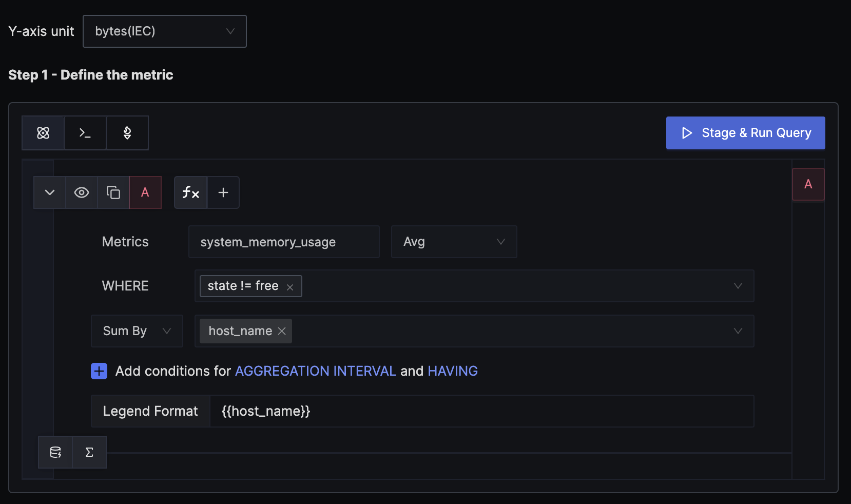
Task: Remove the state != free filter tag
Action: coord(290,287)
